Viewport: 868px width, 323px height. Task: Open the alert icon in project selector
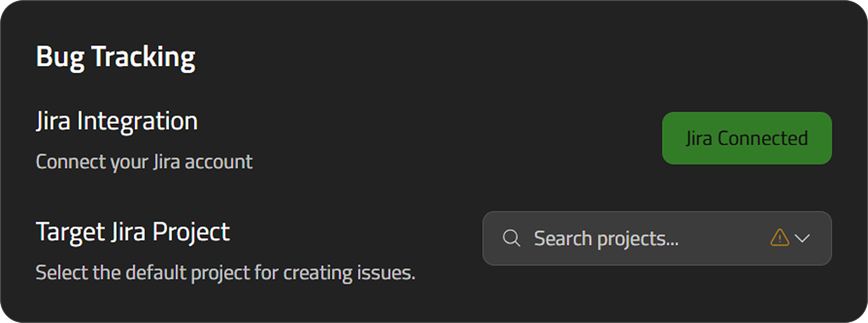tap(779, 237)
